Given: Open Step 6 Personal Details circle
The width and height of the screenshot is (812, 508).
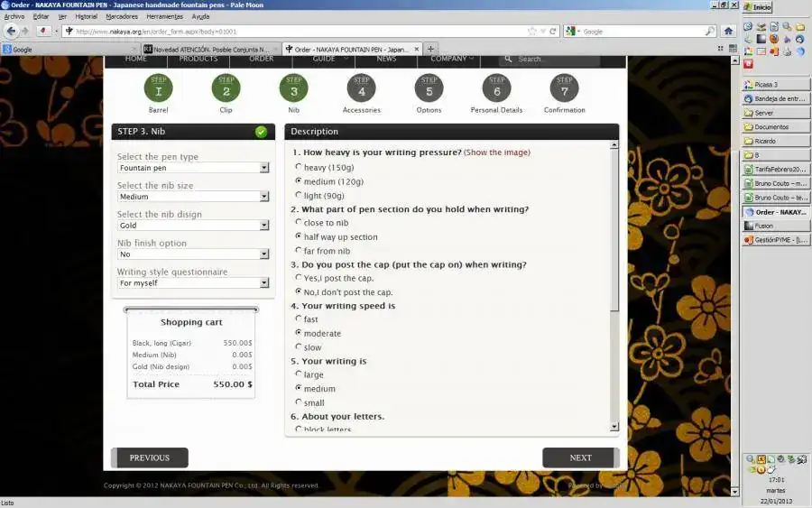Looking at the screenshot, I should coord(496,88).
